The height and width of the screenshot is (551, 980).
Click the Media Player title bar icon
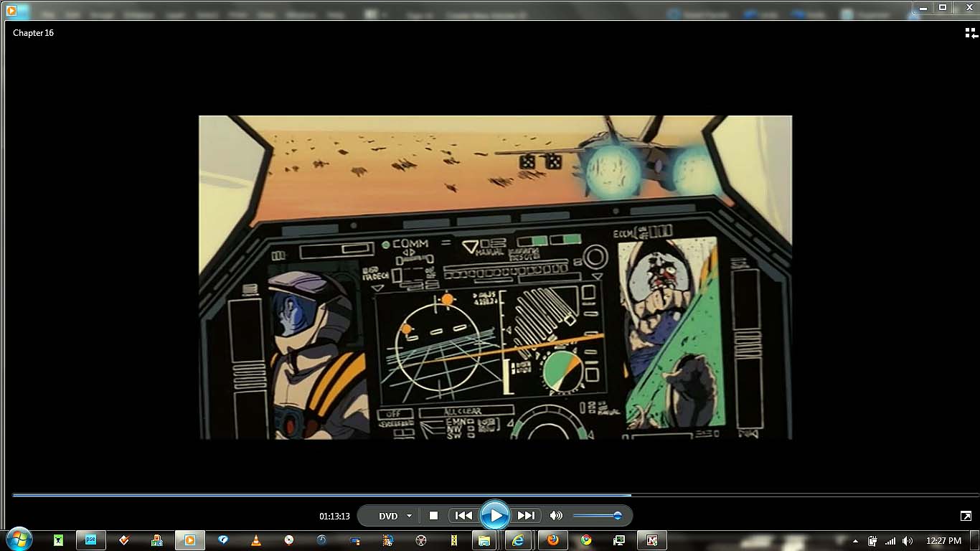(x=11, y=10)
